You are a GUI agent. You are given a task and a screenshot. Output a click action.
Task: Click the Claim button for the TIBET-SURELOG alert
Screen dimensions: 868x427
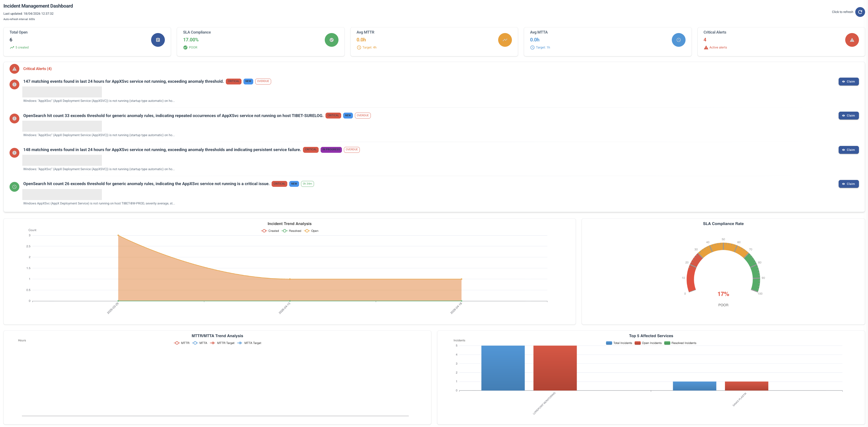(848, 116)
